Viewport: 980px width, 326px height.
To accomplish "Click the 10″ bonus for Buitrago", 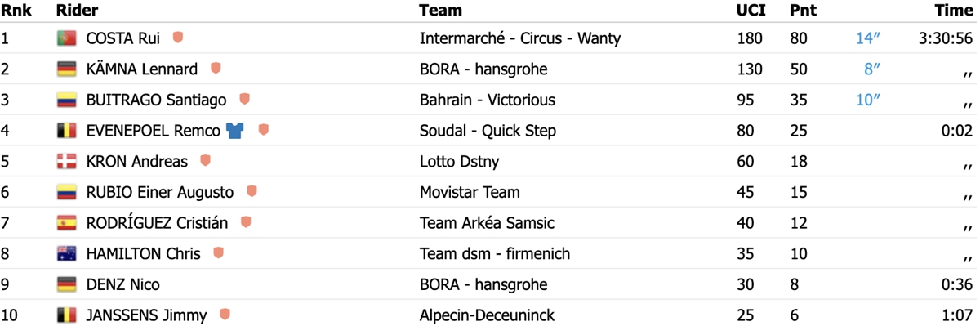I will point(865,100).
